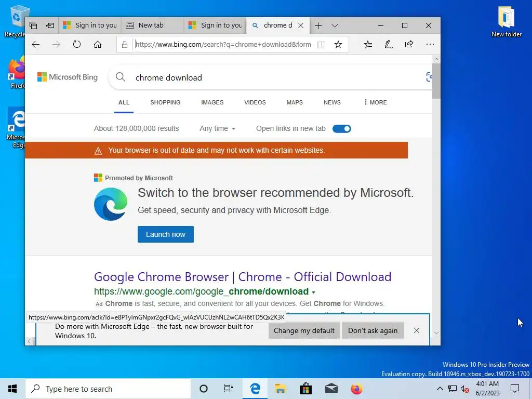Click the google.com chrome/download green URL
The image size is (532, 399).
coord(201,291)
